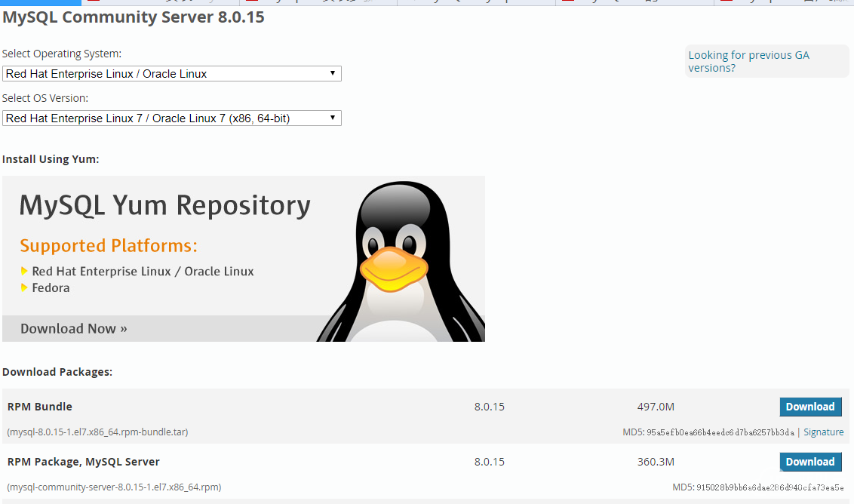Click the MySQL Community Server 8.0.15 heading
Screen dimensions: 854x504
134,17
